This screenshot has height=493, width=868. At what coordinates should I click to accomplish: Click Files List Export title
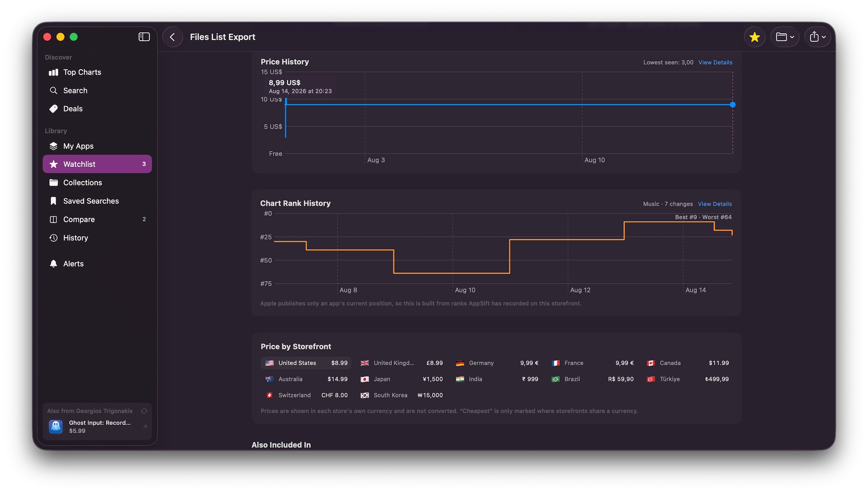click(222, 37)
